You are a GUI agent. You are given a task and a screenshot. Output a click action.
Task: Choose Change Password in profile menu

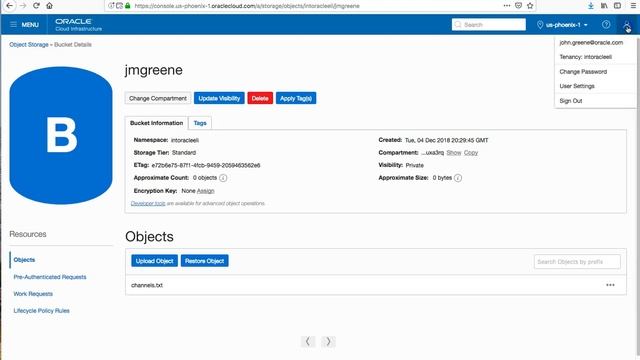click(x=583, y=71)
